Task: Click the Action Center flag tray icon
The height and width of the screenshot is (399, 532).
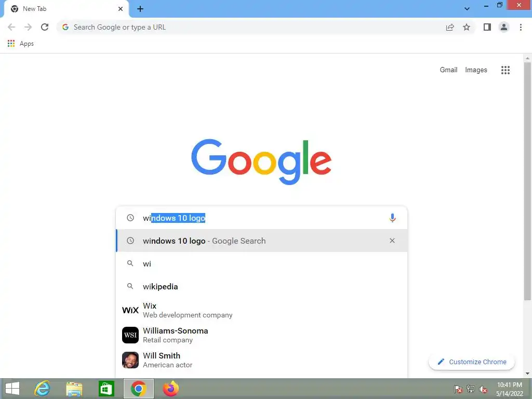Action: [458, 389]
